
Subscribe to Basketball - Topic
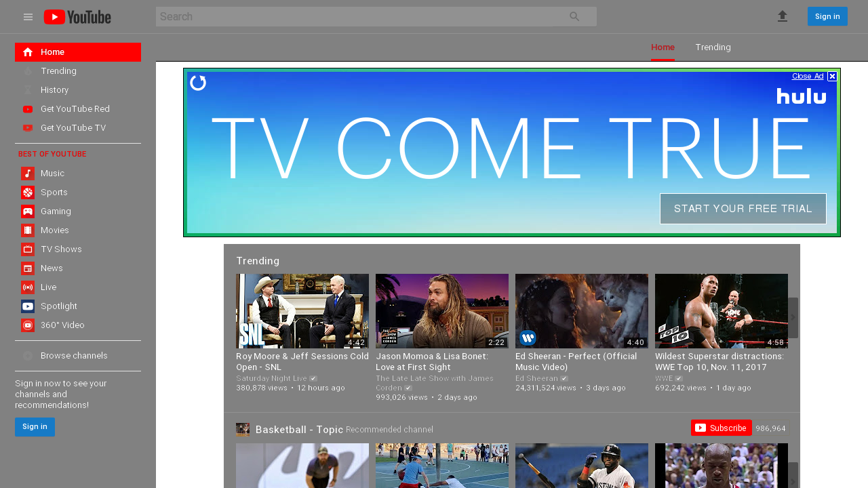pyautogui.click(x=721, y=428)
